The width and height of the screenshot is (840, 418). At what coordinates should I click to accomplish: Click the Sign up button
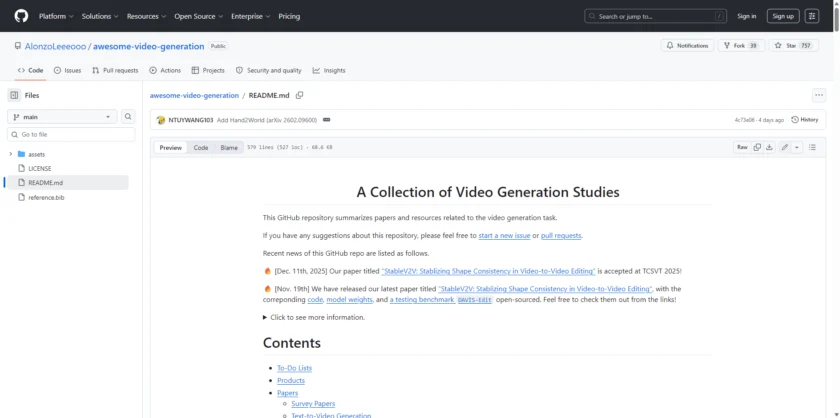click(783, 16)
